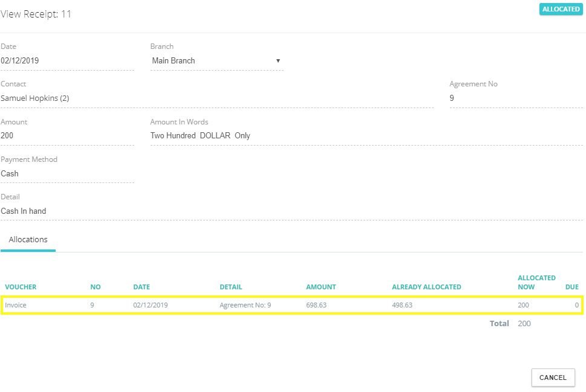The height and width of the screenshot is (392, 586).
Task: Click the Amount field showing 200
Action: 67,135
